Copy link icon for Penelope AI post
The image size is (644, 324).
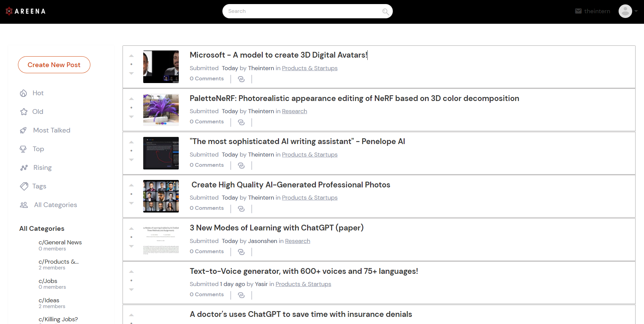(241, 165)
